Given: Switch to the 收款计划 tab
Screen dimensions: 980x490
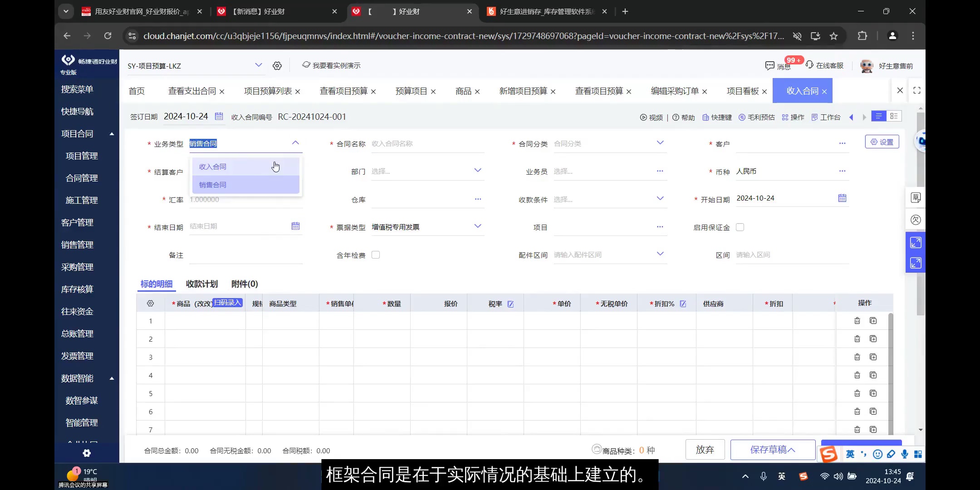Looking at the screenshot, I should pyautogui.click(x=201, y=284).
